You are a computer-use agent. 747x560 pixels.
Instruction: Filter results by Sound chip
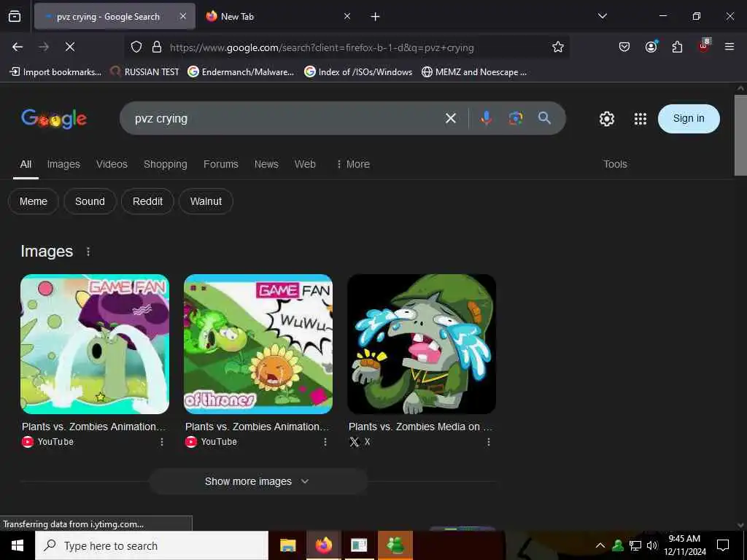pyautogui.click(x=90, y=201)
